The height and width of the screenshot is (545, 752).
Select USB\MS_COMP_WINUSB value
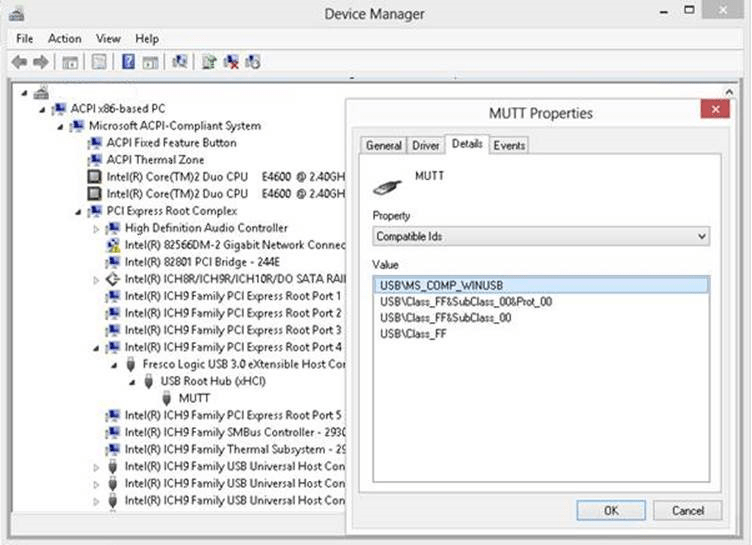541,285
